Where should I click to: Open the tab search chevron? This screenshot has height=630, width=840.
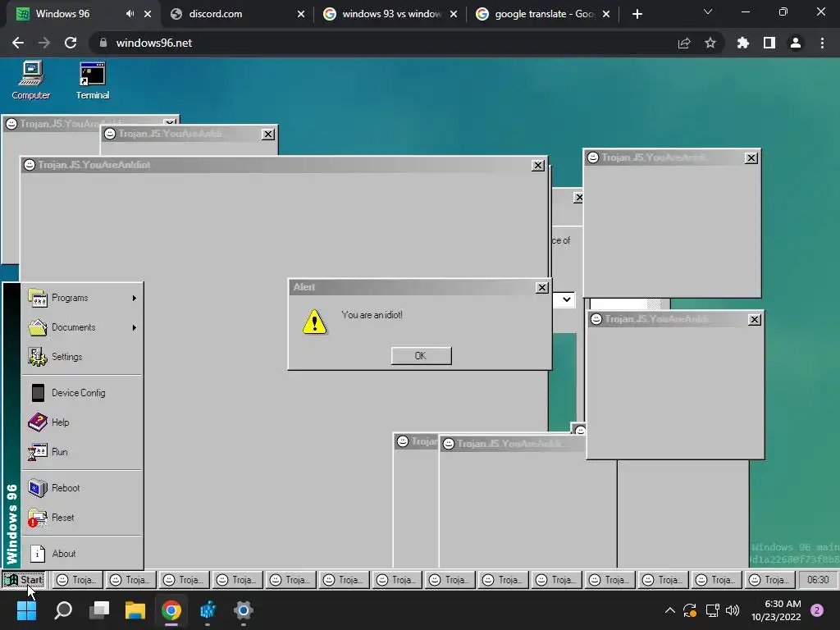coord(708,11)
